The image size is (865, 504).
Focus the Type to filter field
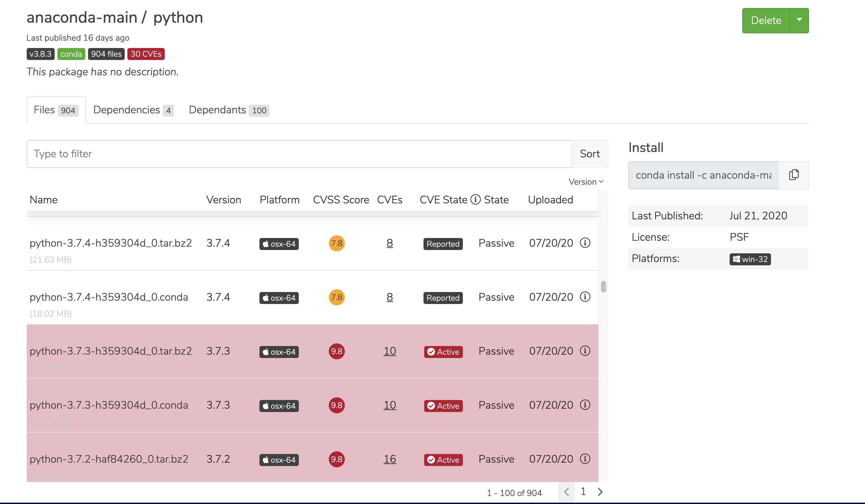[x=299, y=154]
